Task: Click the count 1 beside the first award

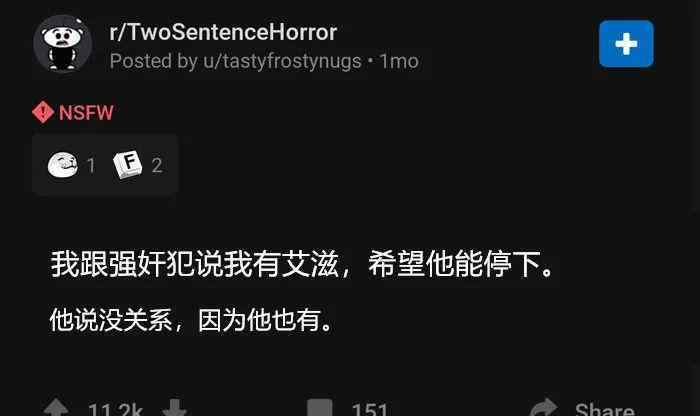Action: pos(91,166)
